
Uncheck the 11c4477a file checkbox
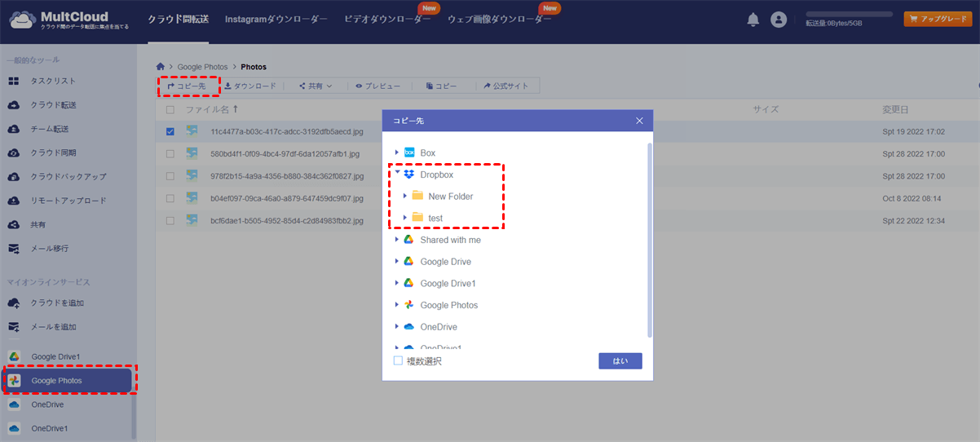pos(170,130)
